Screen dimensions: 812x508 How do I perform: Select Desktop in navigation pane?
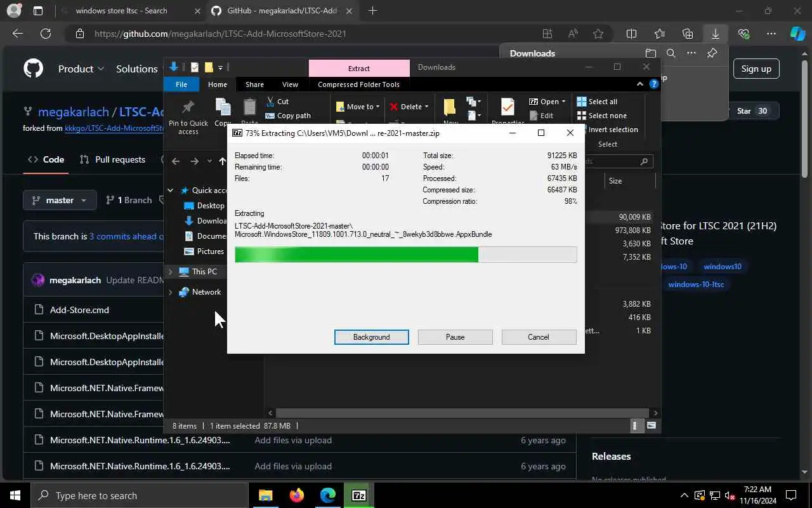click(204, 206)
